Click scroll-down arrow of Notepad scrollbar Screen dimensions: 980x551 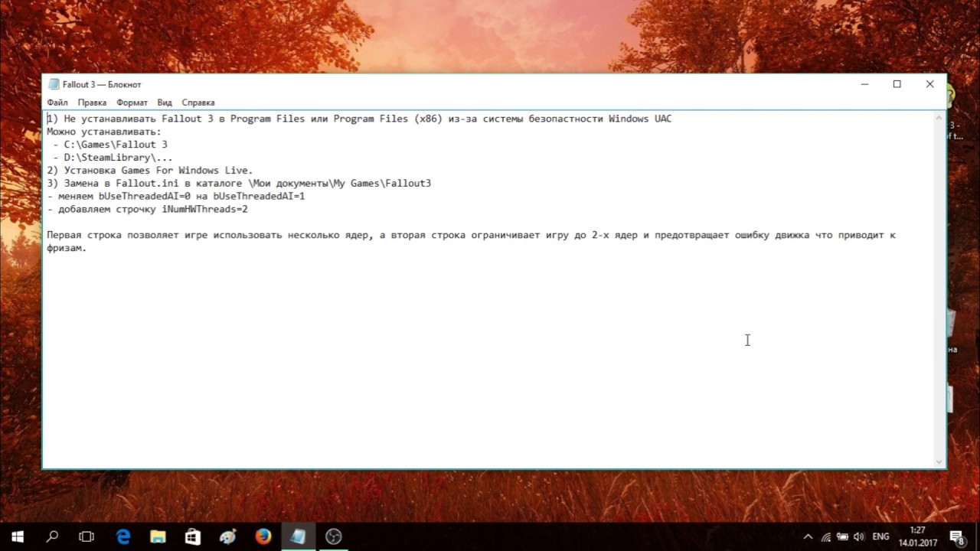coord(939,461)
